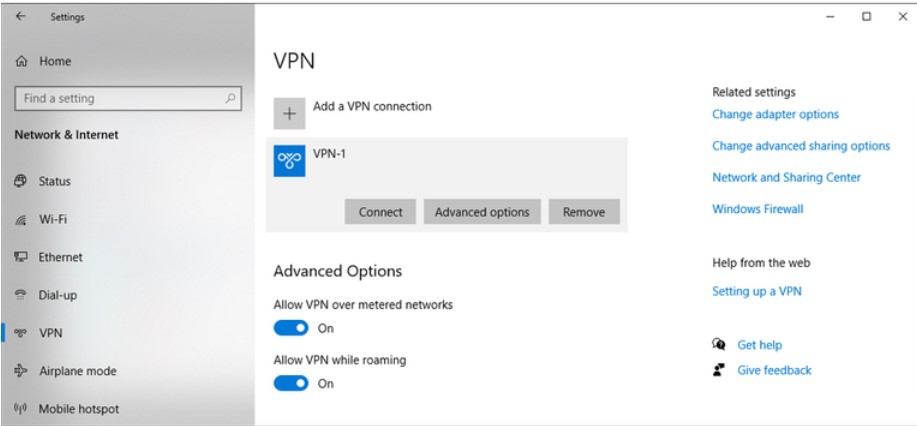Click the Home icon in sidebar
The image size is (917, 426).
tap(21, 62)
